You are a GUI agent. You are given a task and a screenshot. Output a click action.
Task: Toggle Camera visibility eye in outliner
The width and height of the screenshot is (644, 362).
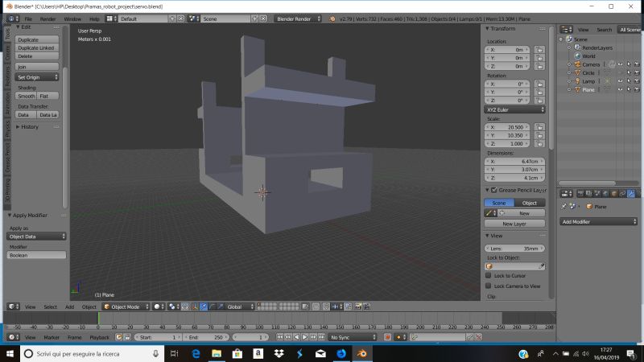coord(620,64)
